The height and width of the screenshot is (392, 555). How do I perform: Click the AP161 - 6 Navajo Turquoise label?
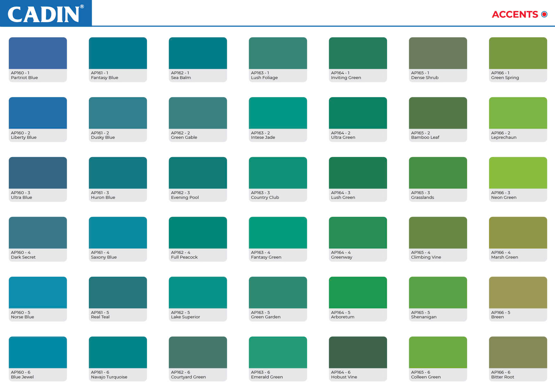(109, 375)
